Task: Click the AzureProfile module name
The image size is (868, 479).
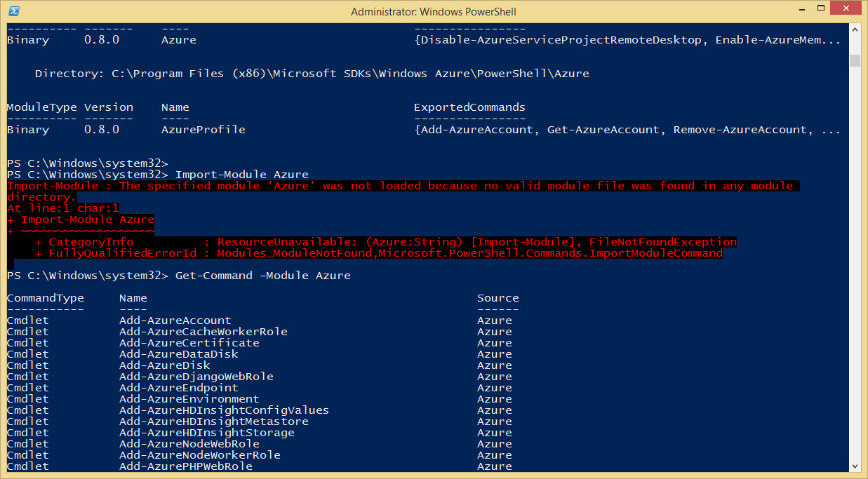Action: pyautogui.click(x=203, y=130)
